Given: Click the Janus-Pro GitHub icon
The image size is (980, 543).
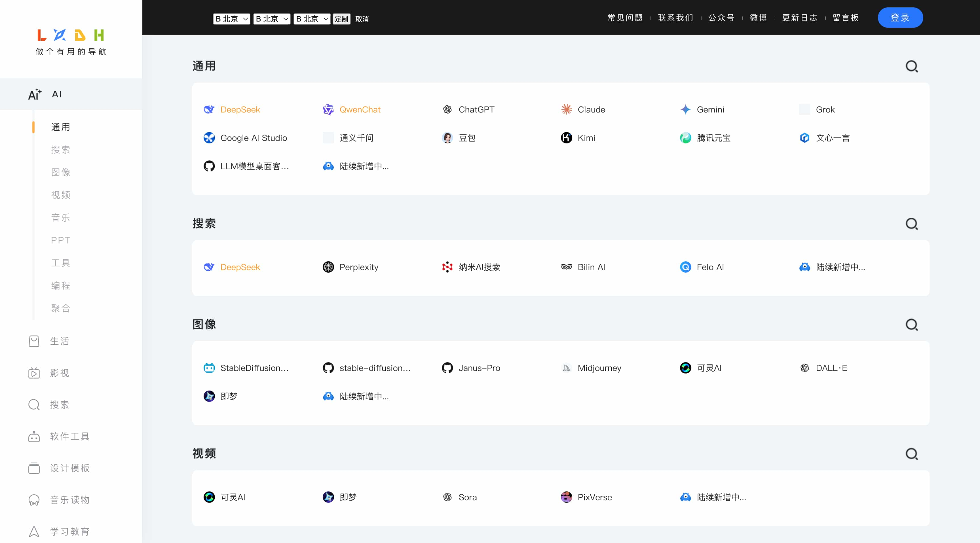Looking at the screenshot, I should point(447,368).
